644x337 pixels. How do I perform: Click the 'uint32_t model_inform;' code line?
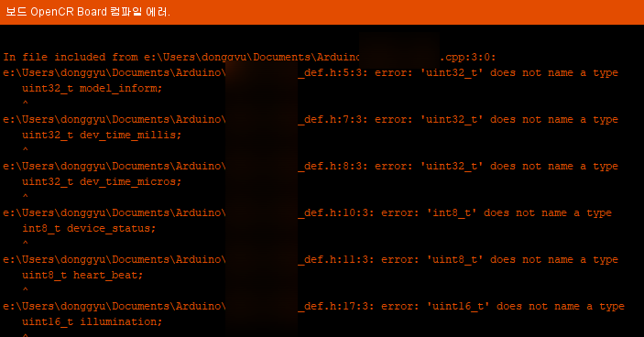pyautogui.click(x=93, y=88)
